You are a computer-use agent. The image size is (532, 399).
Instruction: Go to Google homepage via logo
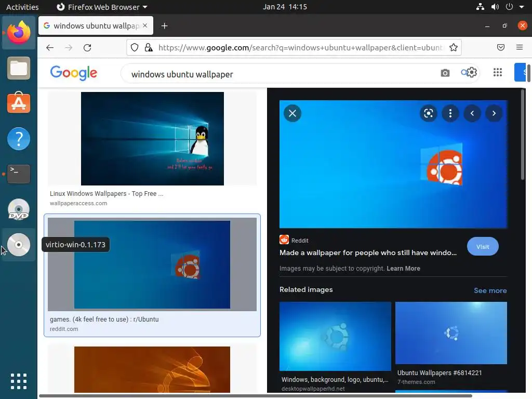pyautogui.click(x=74, y=73)
